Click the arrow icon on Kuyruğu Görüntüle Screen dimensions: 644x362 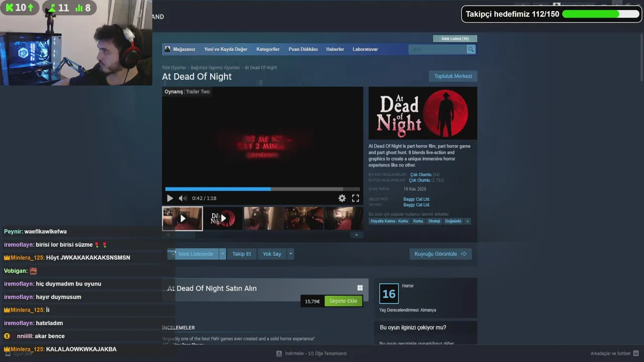[464, 254]
